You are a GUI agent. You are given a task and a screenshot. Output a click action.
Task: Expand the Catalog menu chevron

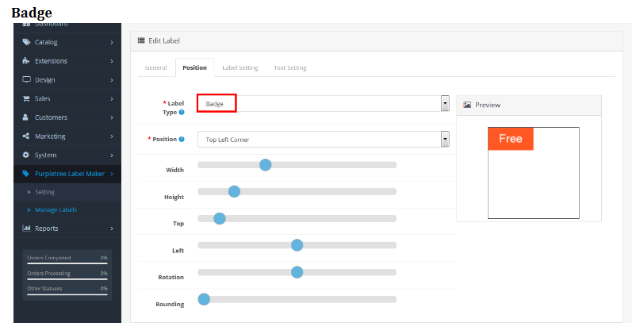coord(112,42)
